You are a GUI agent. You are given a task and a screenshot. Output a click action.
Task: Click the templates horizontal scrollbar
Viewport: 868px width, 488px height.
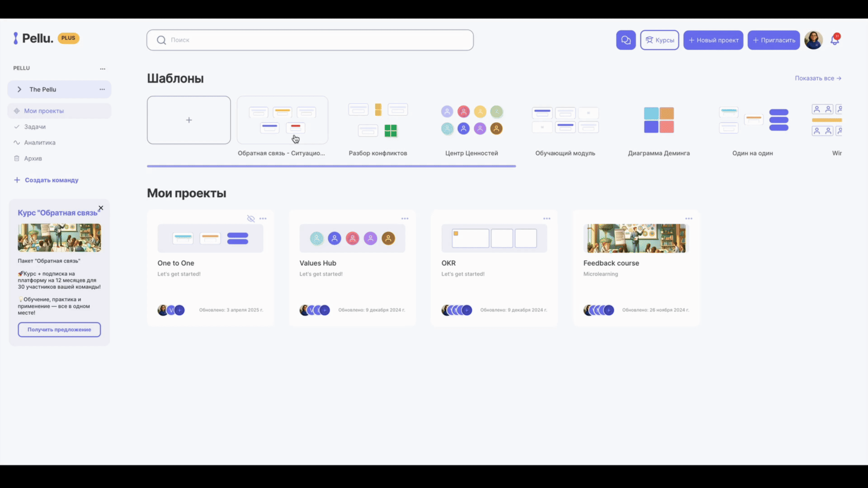[331, 166]
